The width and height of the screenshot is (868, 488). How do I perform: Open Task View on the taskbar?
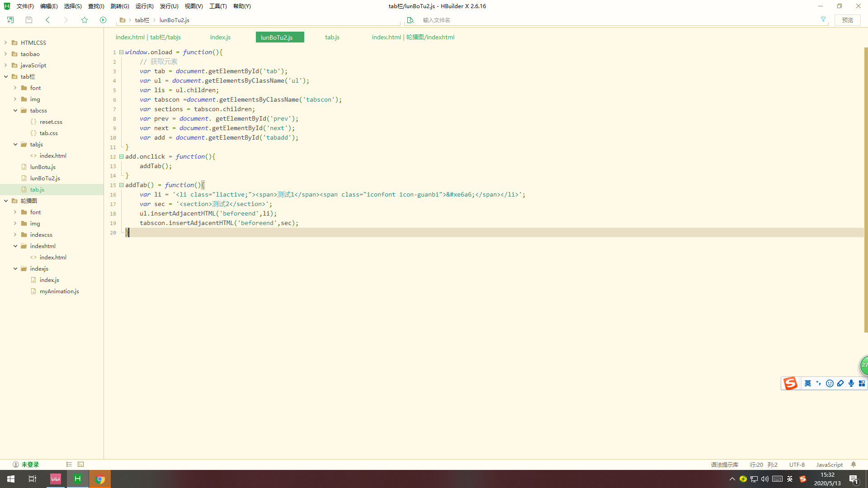pos(33,479)
